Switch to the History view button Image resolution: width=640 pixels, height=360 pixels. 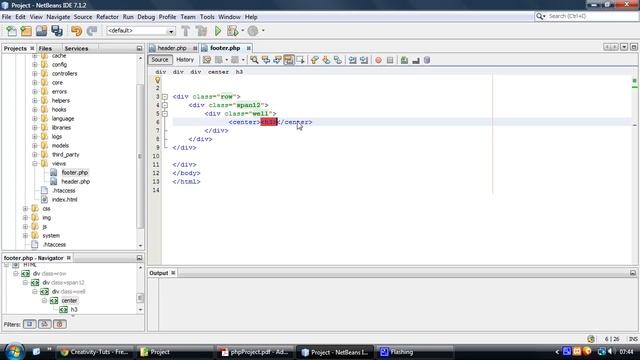[x=185, y=60]
